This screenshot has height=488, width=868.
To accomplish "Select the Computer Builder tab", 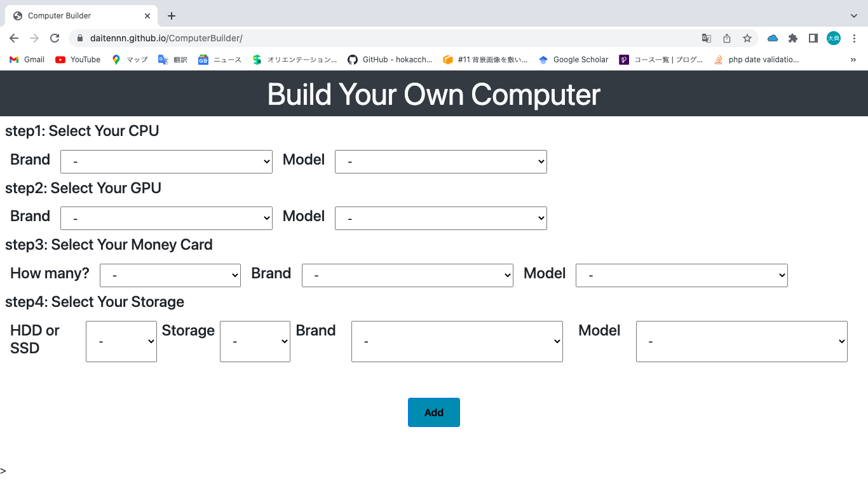I will (x=81, y=16).
